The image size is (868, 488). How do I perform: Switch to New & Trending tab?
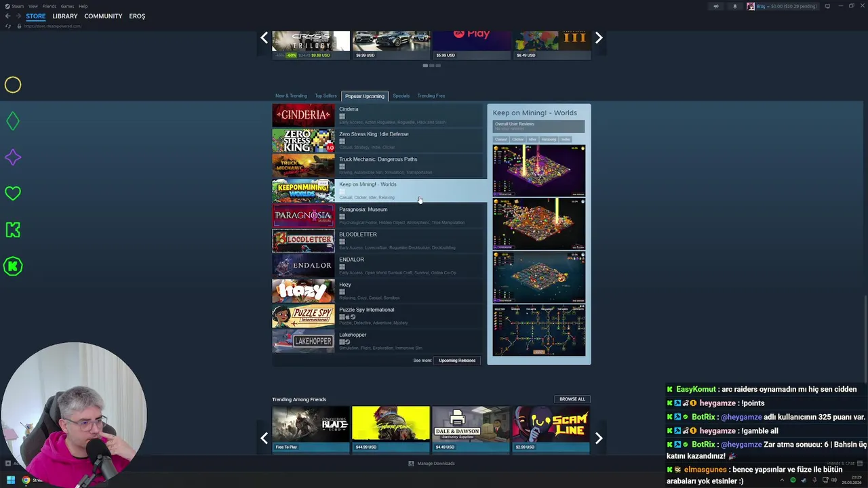point(291,96)
